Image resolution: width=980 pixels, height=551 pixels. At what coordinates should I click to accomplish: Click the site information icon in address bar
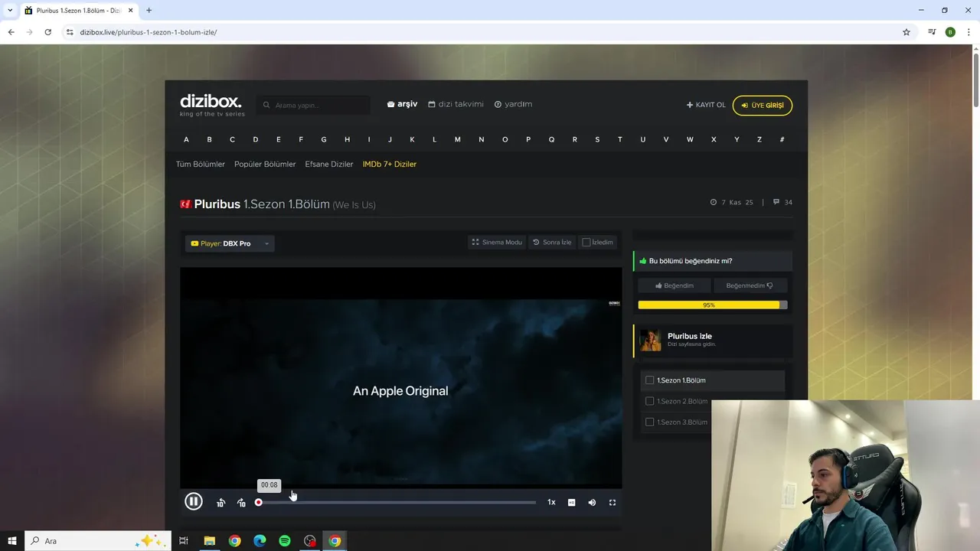pyautogui.click(x=70, y=32)
